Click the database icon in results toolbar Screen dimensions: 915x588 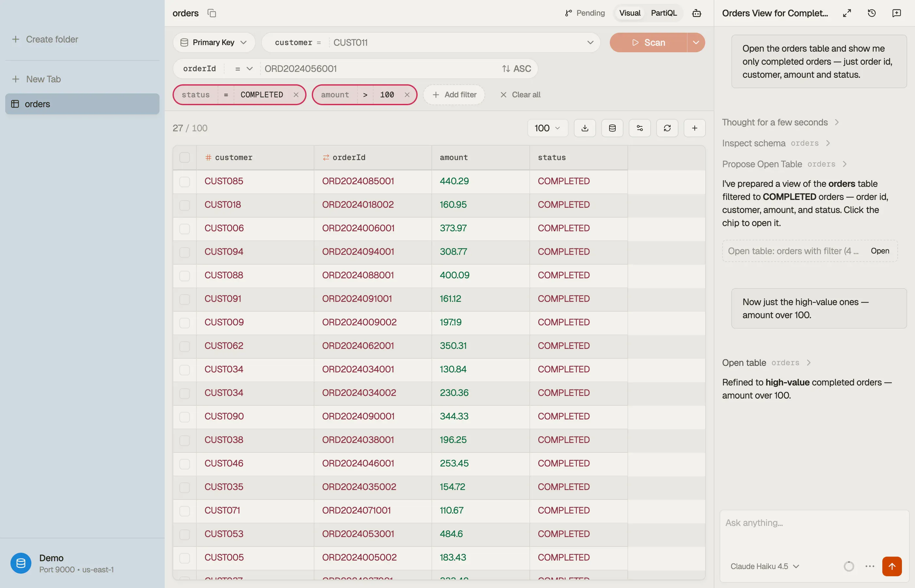tap(612, 128)
